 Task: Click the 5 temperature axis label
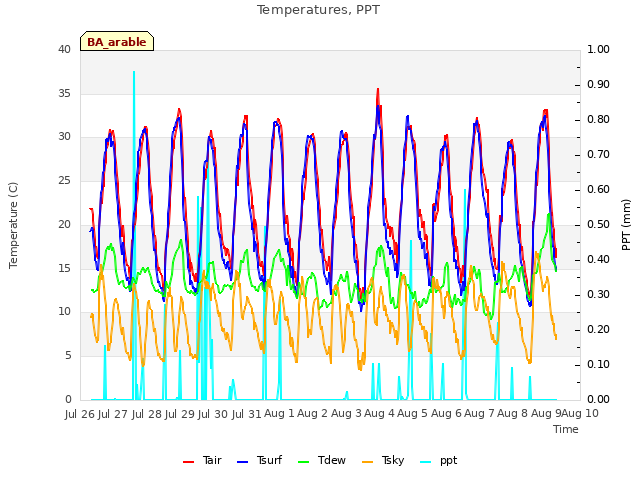tap(68, 356)
